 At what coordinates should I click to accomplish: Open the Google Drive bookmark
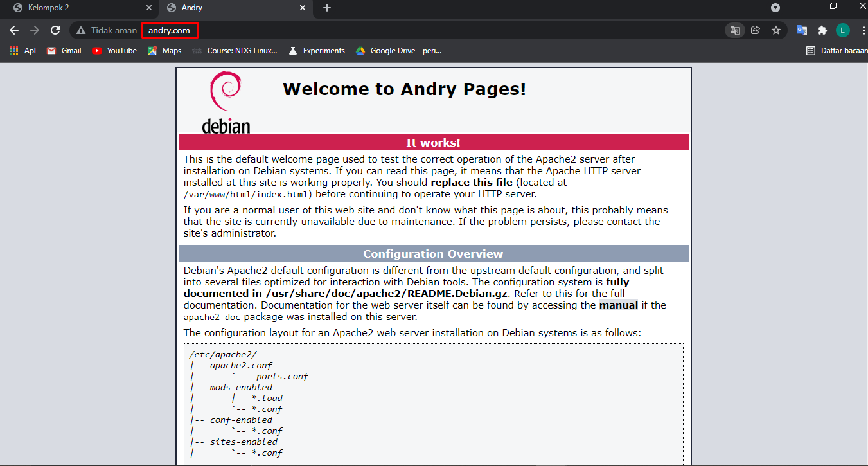pyautogui.click(x=399, y=51)
